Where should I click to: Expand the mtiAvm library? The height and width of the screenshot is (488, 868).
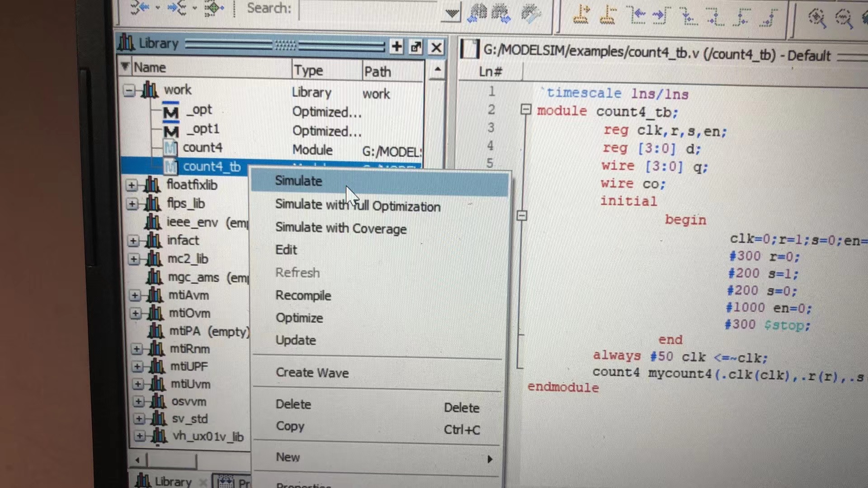tap(135, 296)
